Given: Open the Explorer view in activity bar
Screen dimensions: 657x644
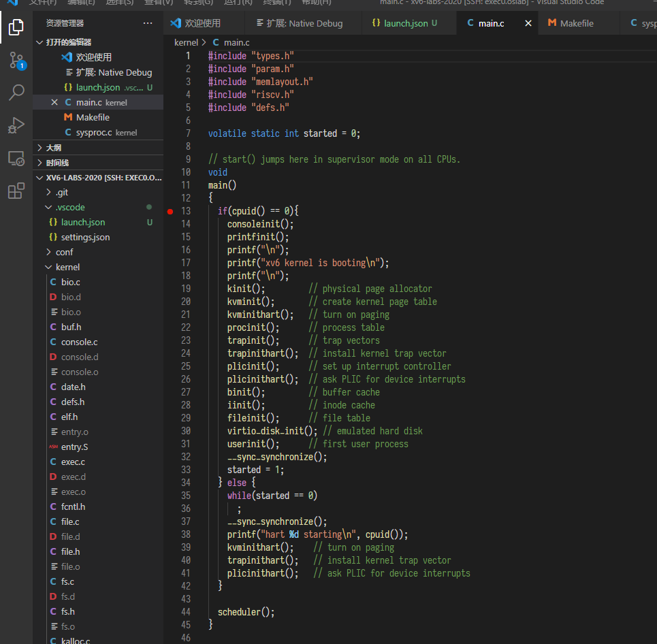Looking at the screenshot, I should coord(16,28).
